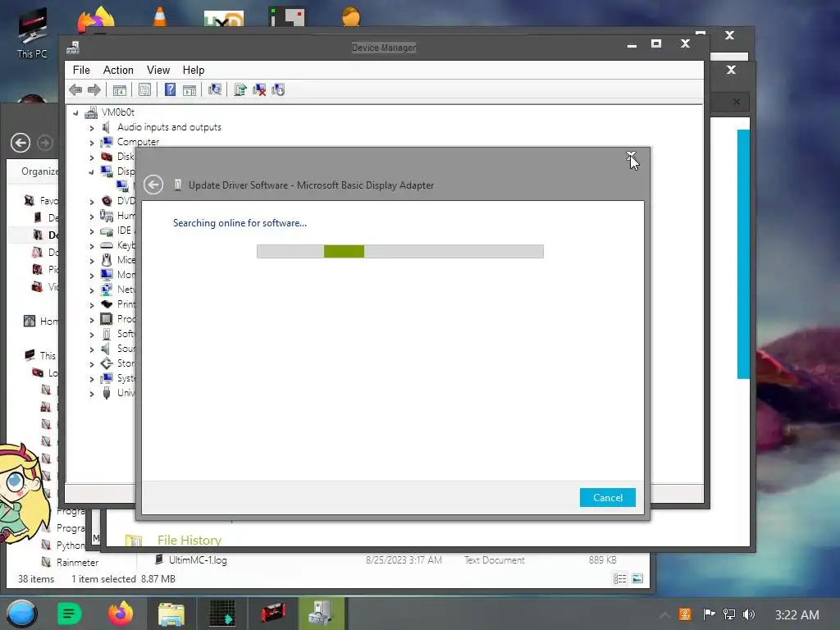Open the File History link
Screen dimensions: 840x630
[189, 540]
